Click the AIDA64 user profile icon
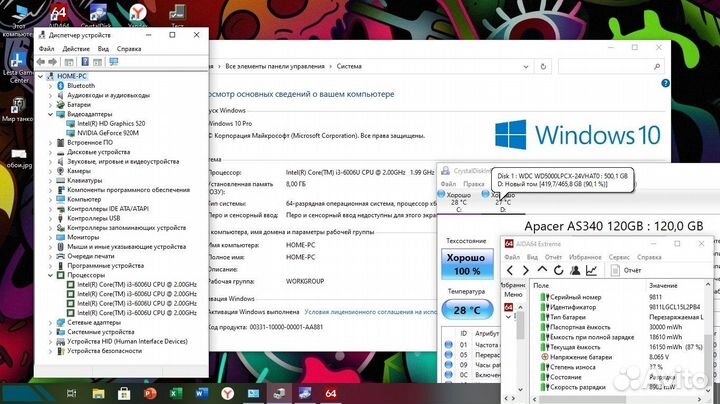The image size is (720, 404). click(x=575, y=270)
